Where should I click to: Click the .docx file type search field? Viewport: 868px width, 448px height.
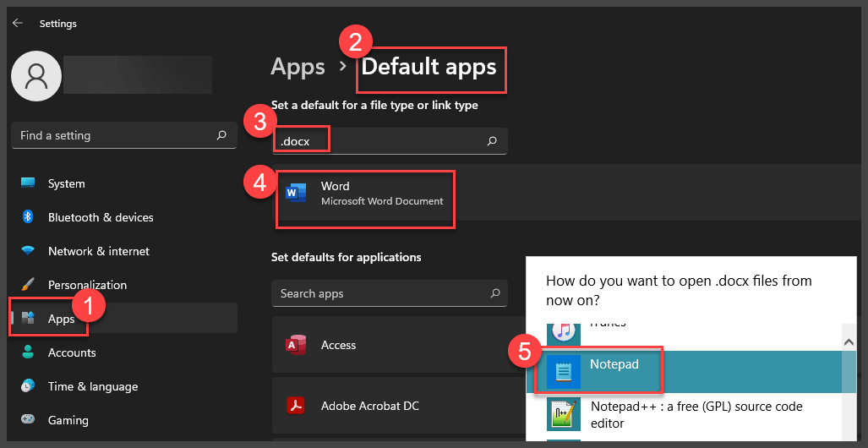pyautogui.click(x=389, y=141)
